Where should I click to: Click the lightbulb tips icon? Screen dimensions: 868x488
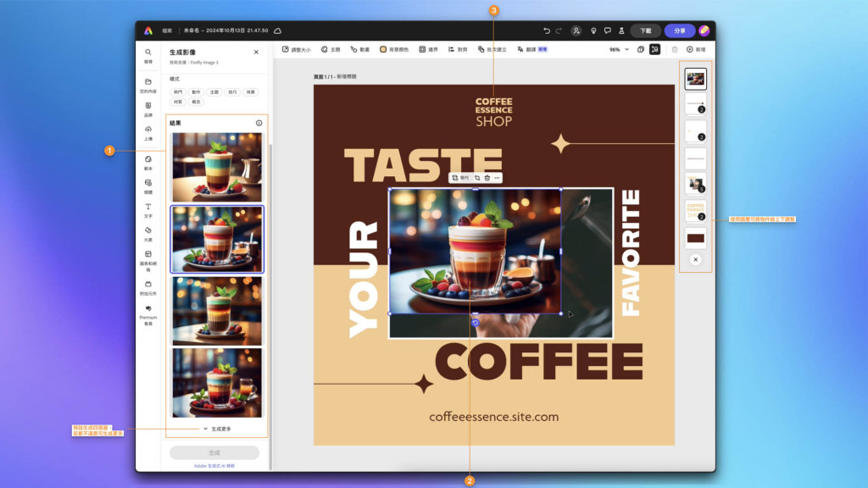593,30
